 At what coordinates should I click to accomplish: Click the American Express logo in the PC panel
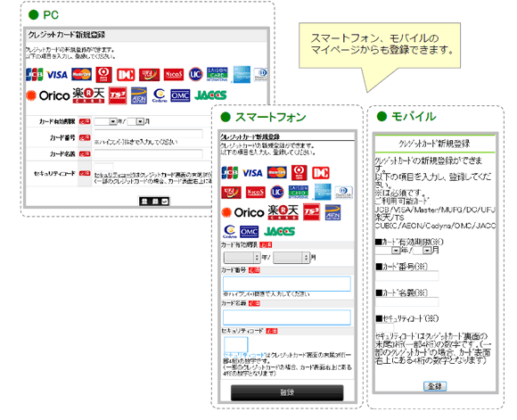pyautogui.click(x=242, y=75)
